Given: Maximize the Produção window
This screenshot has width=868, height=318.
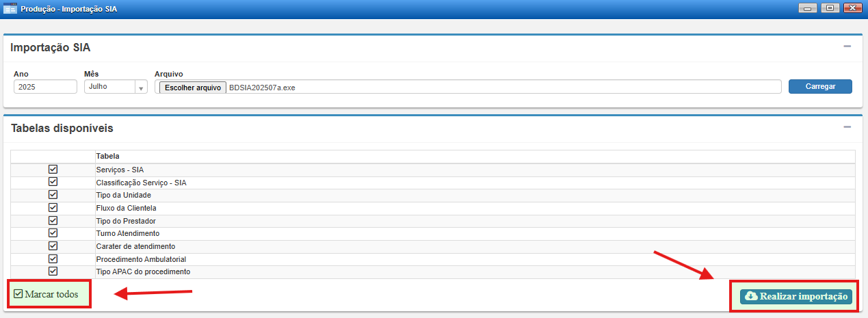Looking at the screenshot, I should click(x=830, y=8).
